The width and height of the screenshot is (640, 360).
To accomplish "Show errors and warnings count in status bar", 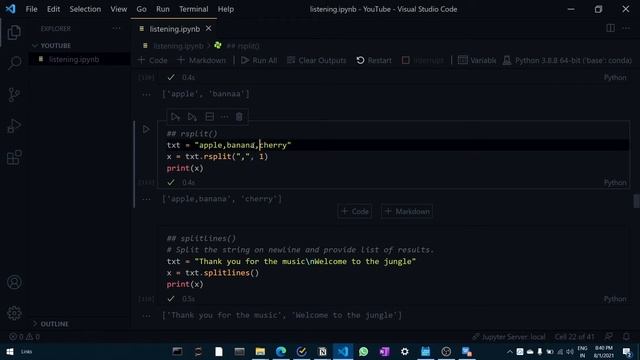I will click(x=24, y=337).
